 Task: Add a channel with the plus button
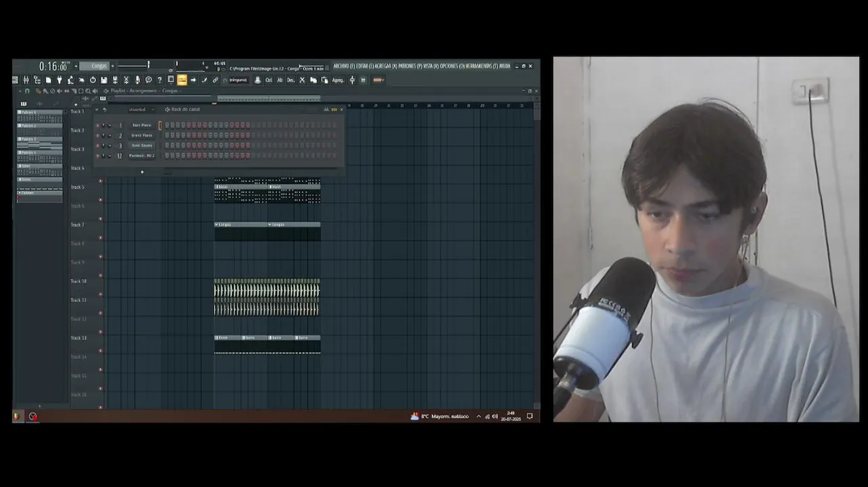[142, 172]
